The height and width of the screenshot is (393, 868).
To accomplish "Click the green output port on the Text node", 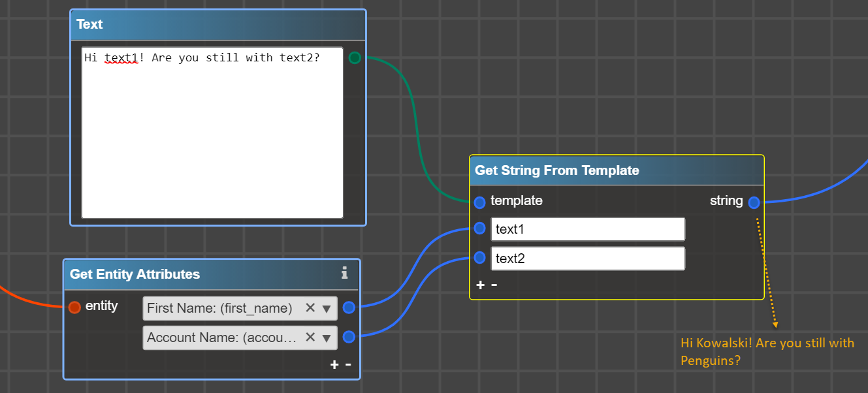I will 355,57.
